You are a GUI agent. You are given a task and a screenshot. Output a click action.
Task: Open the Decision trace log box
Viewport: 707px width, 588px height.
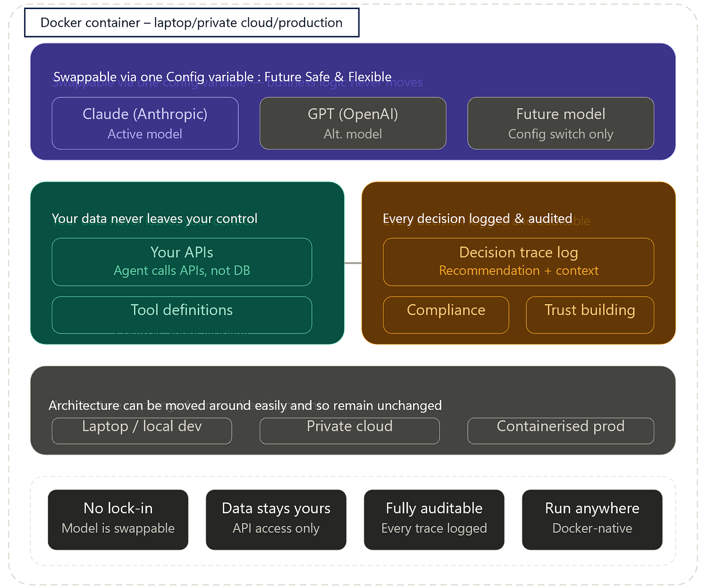click(519, 262)
